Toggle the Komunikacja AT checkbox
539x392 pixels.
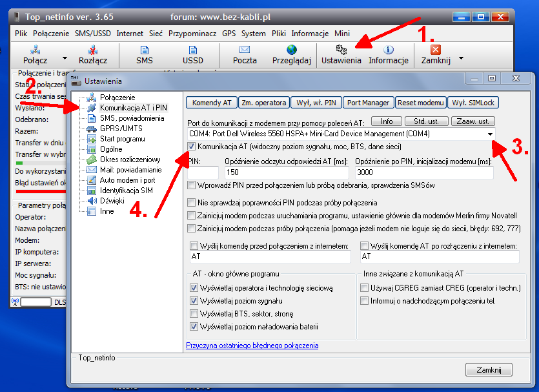[x=191, y=147]
